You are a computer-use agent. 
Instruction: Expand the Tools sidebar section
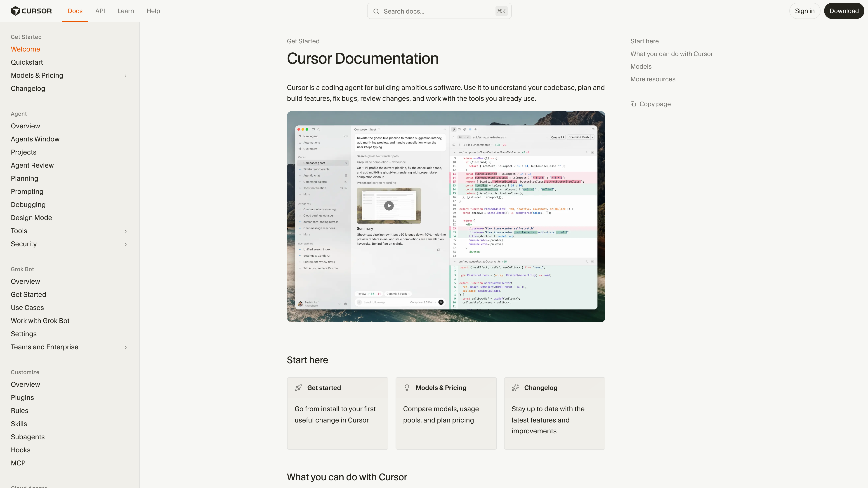coord(126,231)
